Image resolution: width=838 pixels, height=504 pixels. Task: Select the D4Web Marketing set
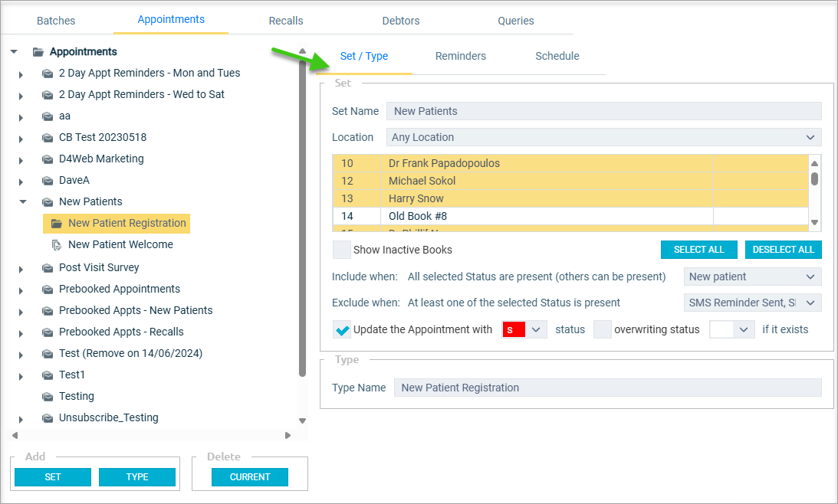point(101,159)
